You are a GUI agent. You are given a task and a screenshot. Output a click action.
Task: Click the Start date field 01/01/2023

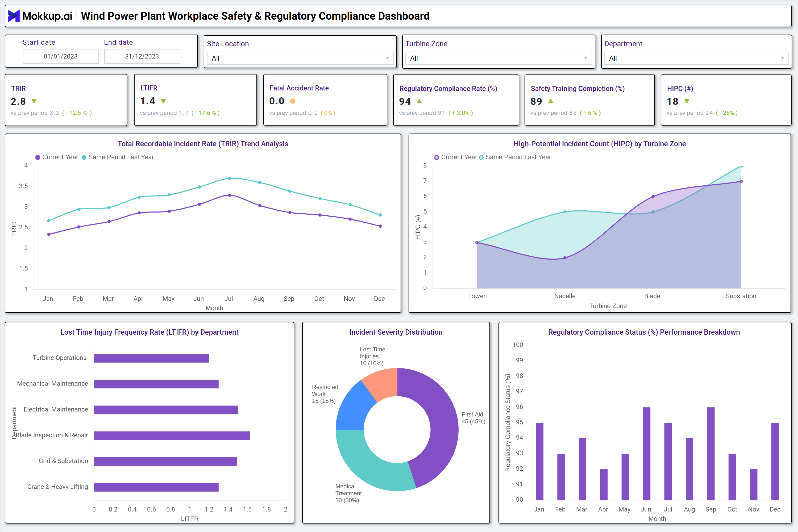[61, 56]
